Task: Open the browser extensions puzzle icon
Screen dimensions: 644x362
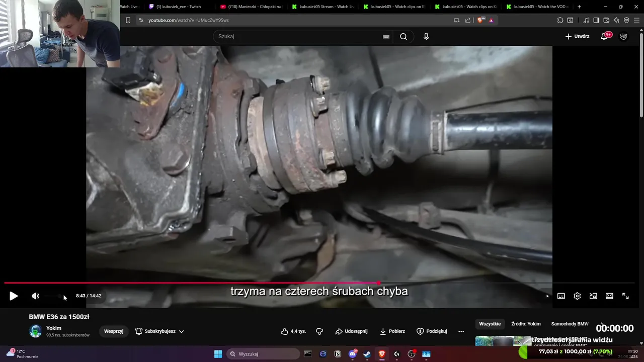Action: [560, 20]
